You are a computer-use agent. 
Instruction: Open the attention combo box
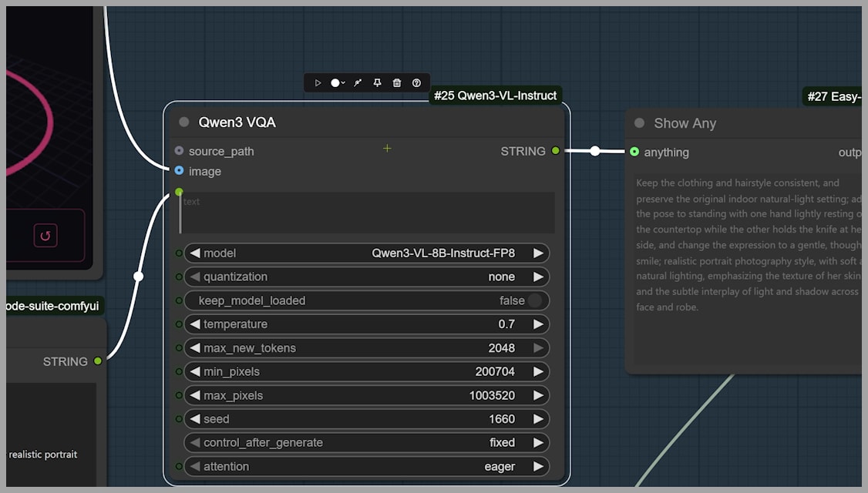[366, 466]
